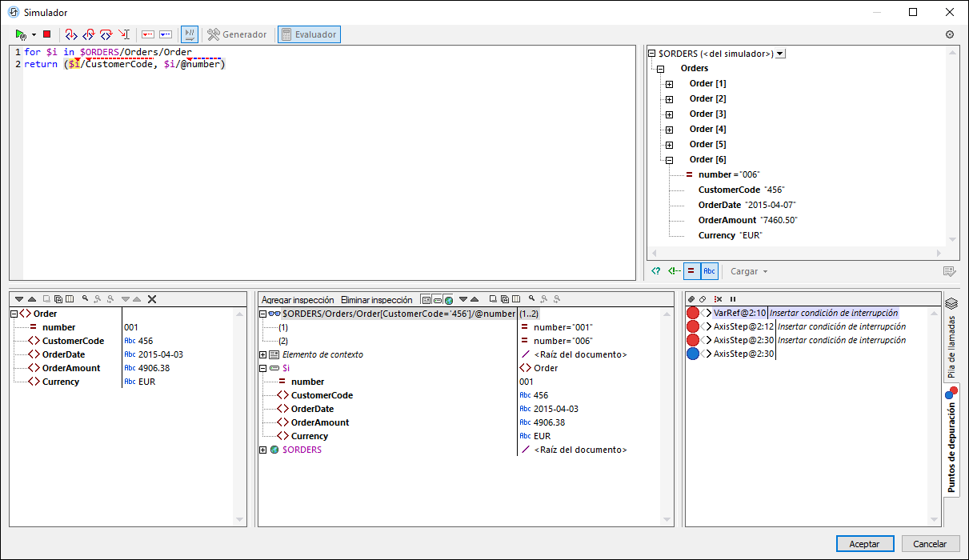Viewport: 969px width, 560px height.
Task: Switch to the Pila de llamadas tab
Action: coord(951,338)
